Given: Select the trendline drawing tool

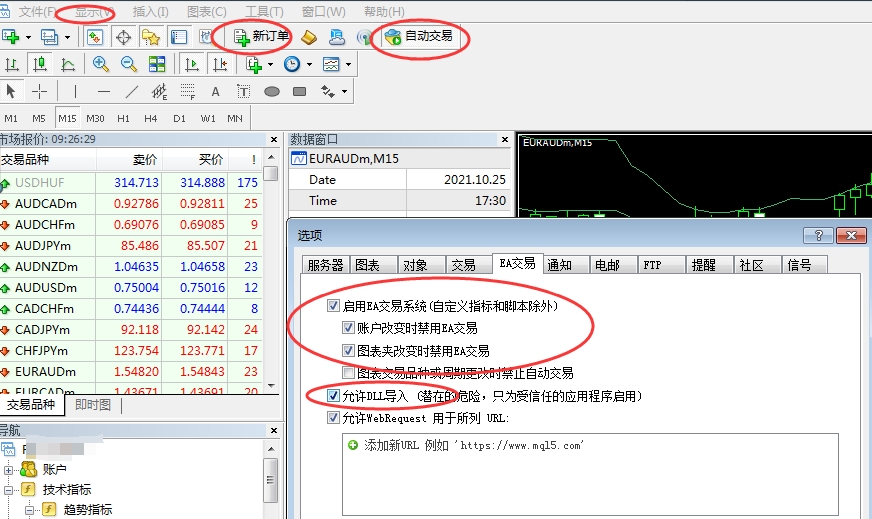Looking at the screenshot, I should click(x=132, y=91).
